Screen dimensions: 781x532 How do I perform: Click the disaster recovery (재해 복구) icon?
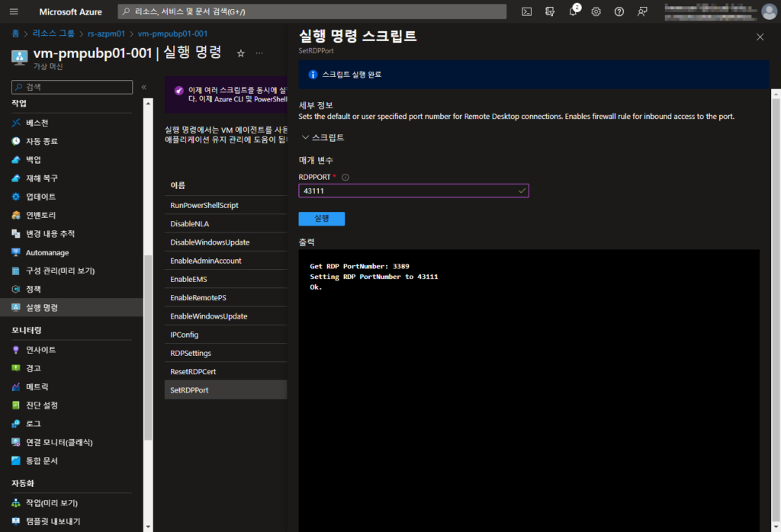[x=16, y=178]
